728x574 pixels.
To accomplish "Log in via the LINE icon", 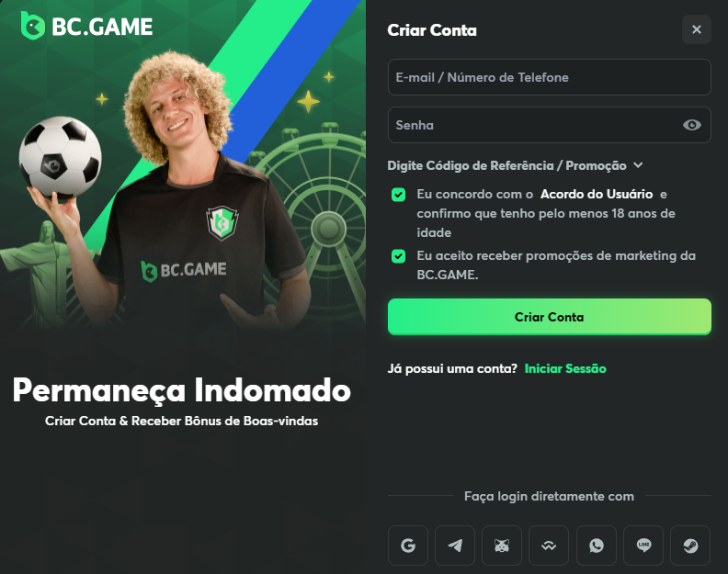I will tap(643, 546).
